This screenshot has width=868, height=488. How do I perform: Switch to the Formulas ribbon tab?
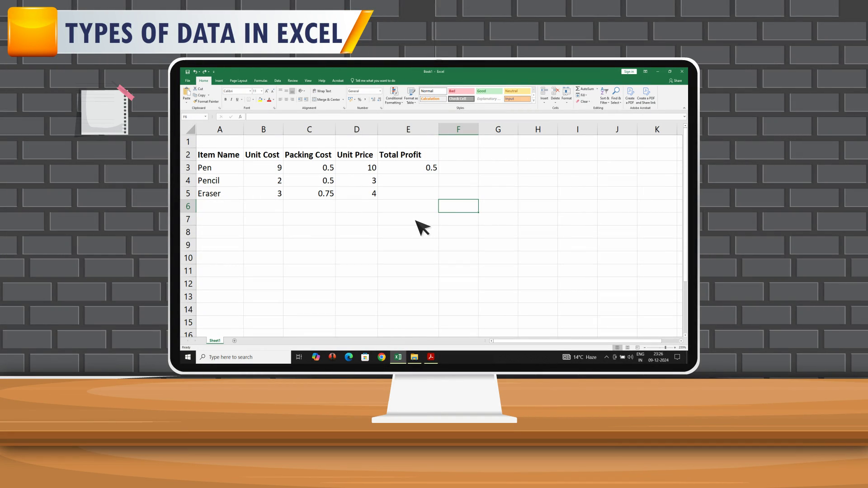(260, 80)
